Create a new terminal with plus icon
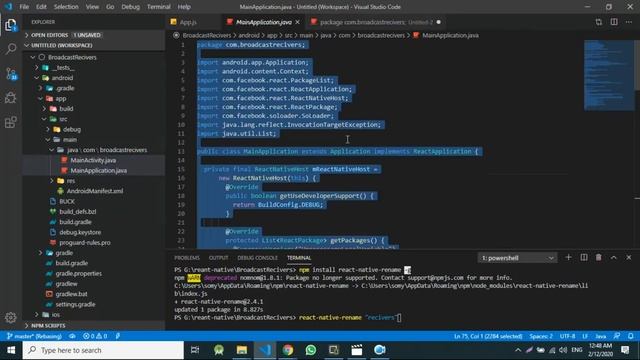This screenshot has height=360, width=640. pos(568,258)
